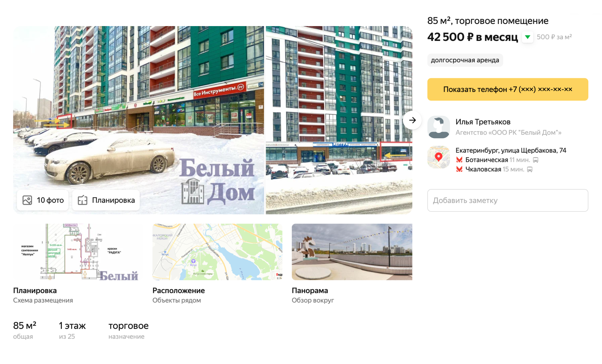Open the 10 фото gallery button
The height and width of the screenshot is (364, 602).
(x=43, y=200)
